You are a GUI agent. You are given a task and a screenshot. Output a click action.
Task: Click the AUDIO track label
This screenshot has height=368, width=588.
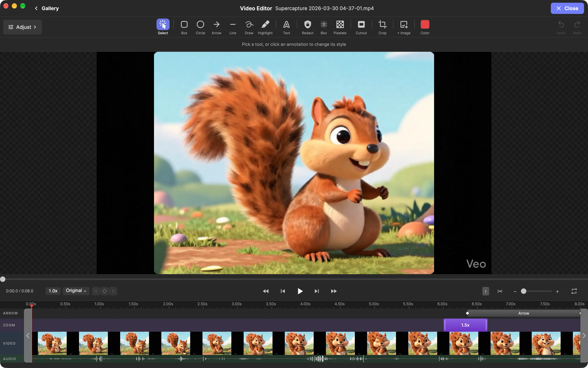[x=10, y=359]
